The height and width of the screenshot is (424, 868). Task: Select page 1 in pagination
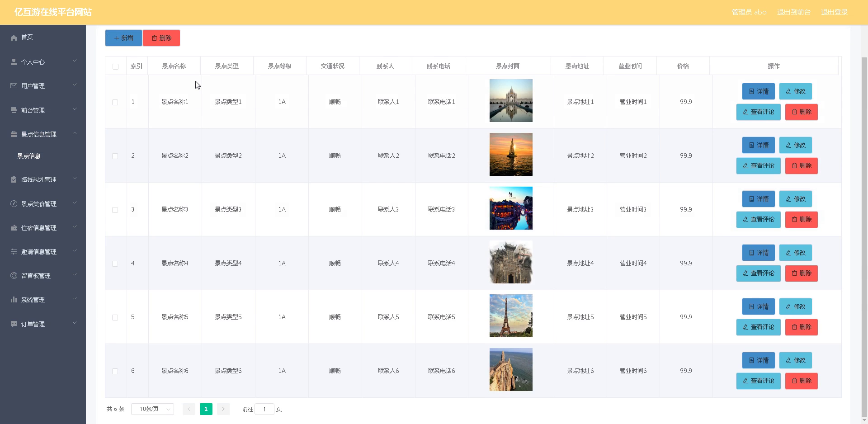[x=206, y=409]
